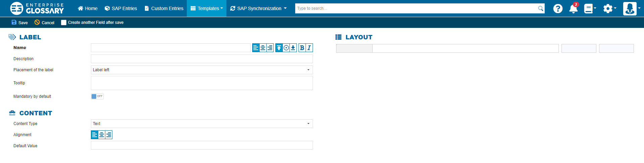Viewport: 644px width, 163px height.
Task: Cancel editing the field
Action: (44, 23)
